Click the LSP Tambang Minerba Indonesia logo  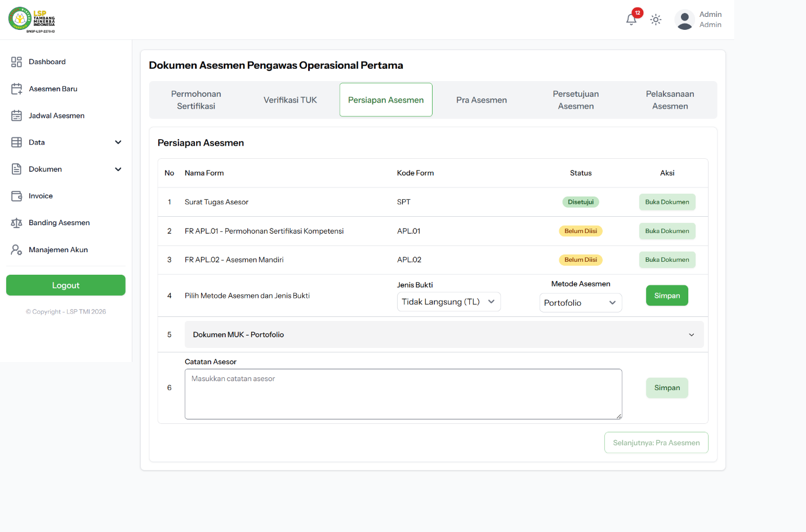[x=32, y=20]
